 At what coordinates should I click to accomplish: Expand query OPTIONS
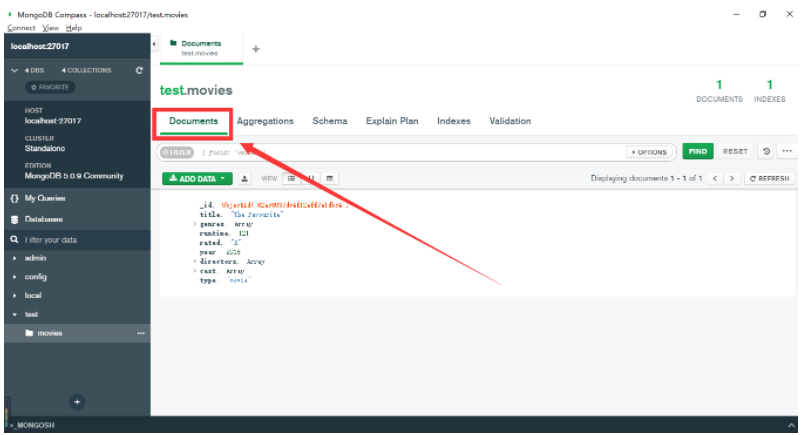(649, 152)
